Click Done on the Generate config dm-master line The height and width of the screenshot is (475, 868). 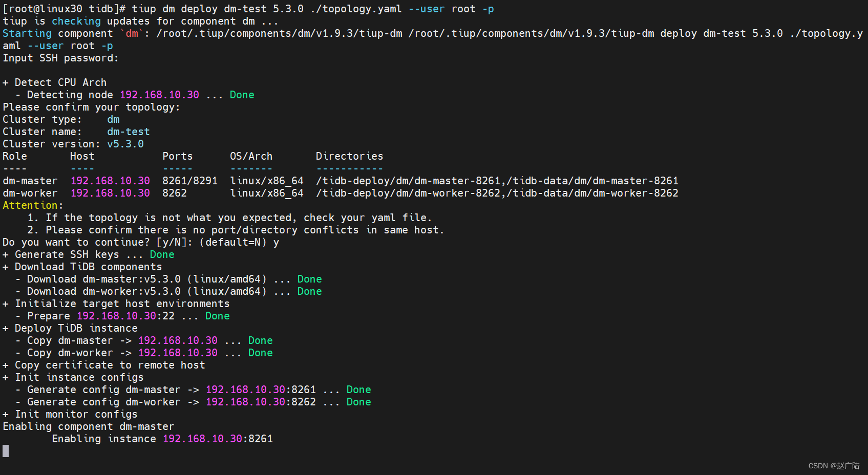coord(358,390)
